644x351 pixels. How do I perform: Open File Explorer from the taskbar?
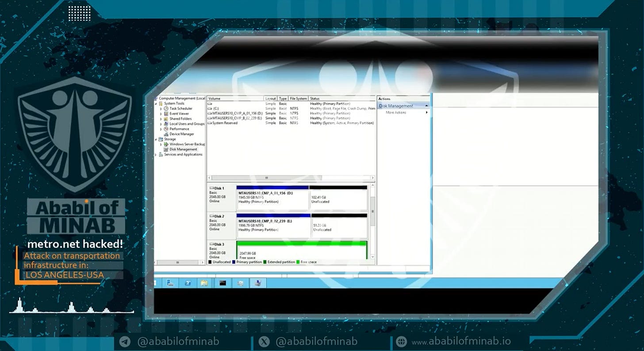pos(204,283)
